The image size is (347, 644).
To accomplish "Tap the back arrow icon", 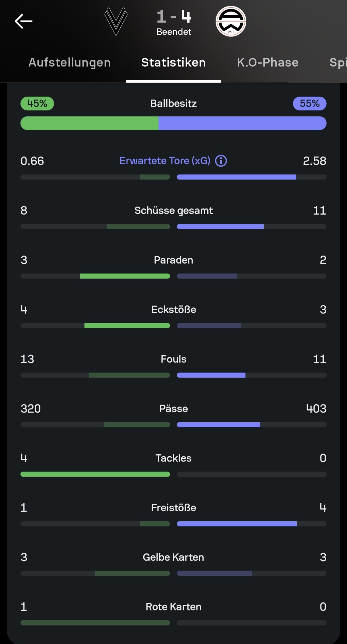I will click(24, 21).
